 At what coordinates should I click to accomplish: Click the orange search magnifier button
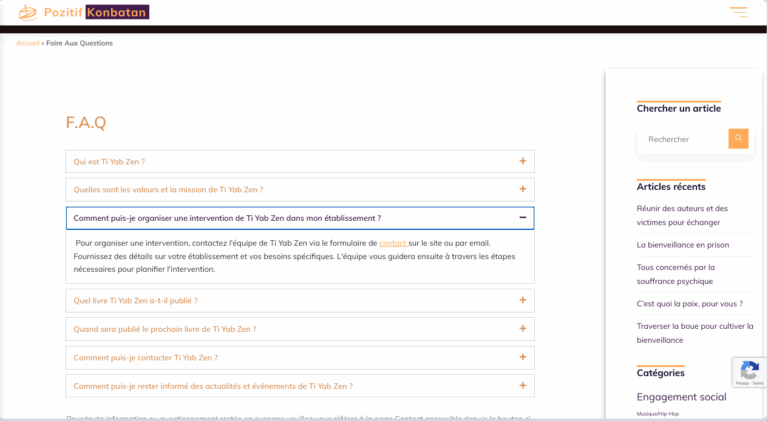tap(738, 138)
